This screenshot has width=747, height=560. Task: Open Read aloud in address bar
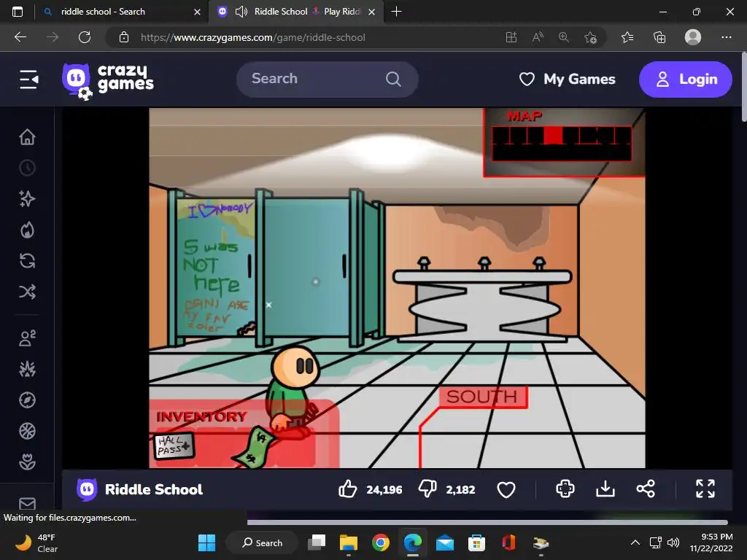[538, 37]
